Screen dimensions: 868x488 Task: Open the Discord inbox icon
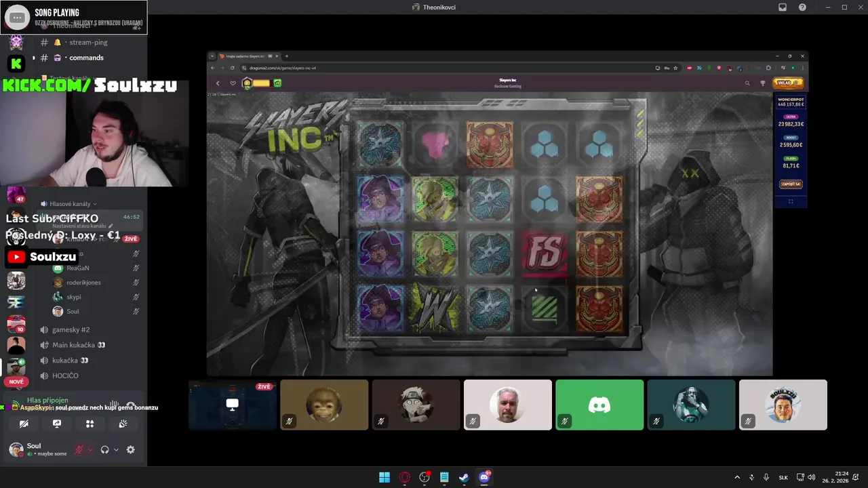click(x=782, y=7)
